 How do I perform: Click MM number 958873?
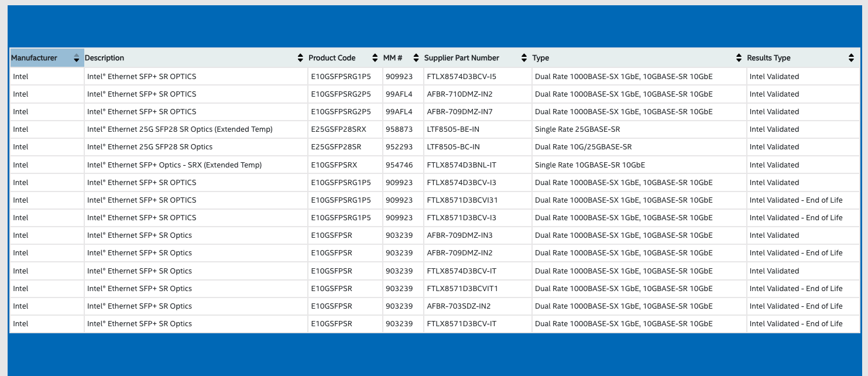(x=399, y=129)
